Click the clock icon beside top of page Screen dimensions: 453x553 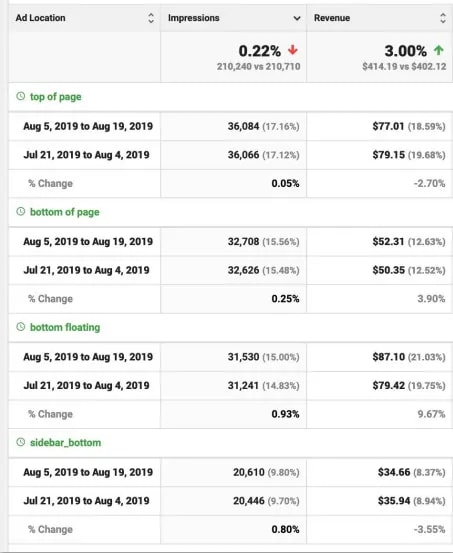point(21,96)
